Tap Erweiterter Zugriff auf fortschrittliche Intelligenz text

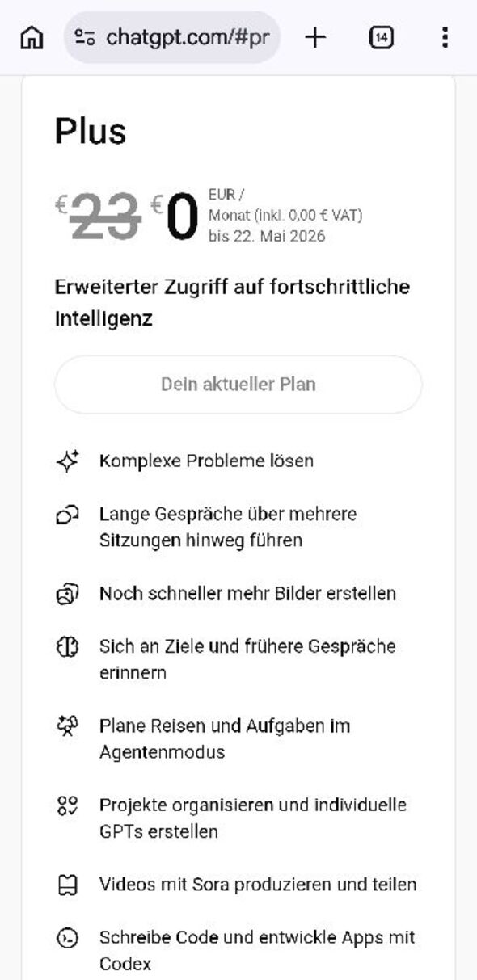(232, 302)
